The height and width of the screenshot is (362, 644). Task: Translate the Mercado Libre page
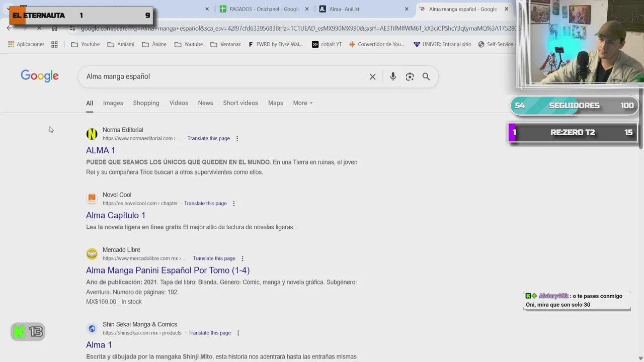pyautogui.click(x=214, y=258)
